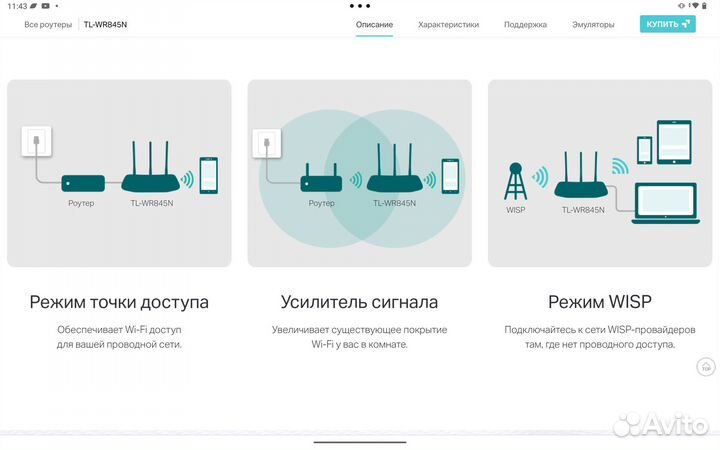Go to the Эмуляторы tab

(x=593, y=25)
